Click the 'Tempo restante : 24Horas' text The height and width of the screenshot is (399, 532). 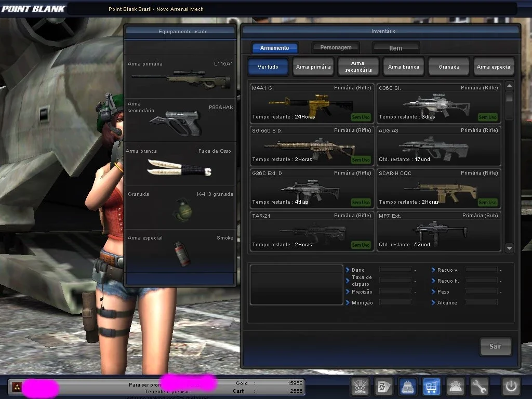(283, 117)
